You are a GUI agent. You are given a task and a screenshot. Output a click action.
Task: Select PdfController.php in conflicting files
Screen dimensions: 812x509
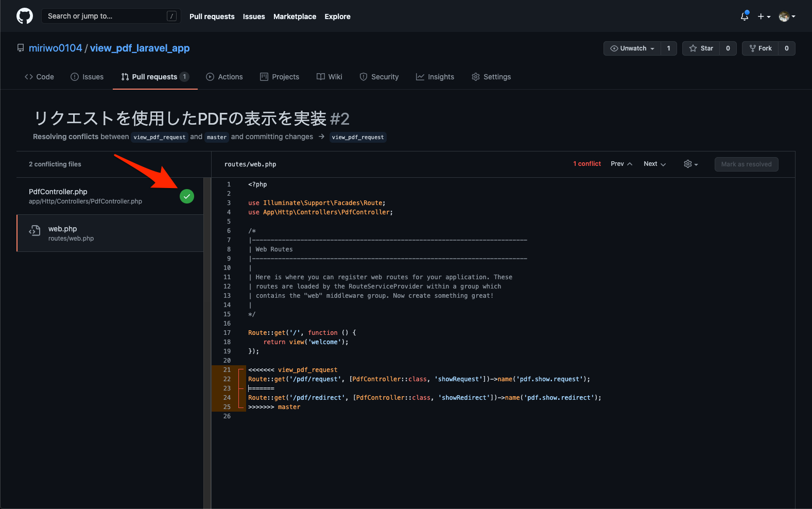click(110, 196)
